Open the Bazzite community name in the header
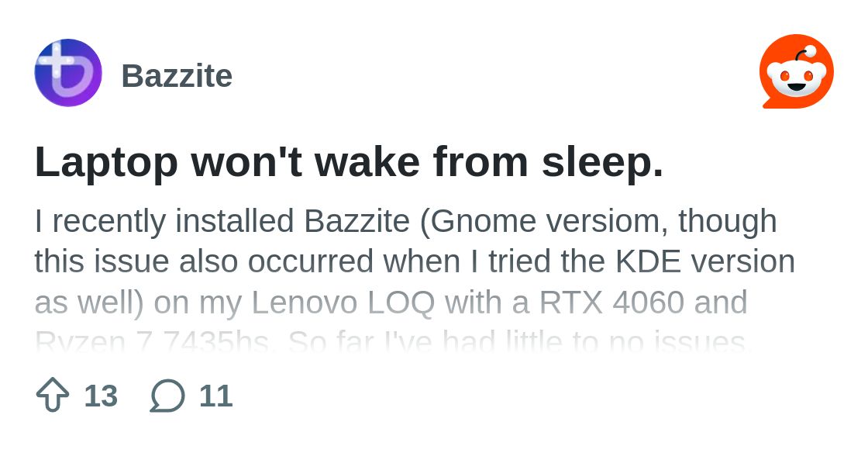 [177, 76]
